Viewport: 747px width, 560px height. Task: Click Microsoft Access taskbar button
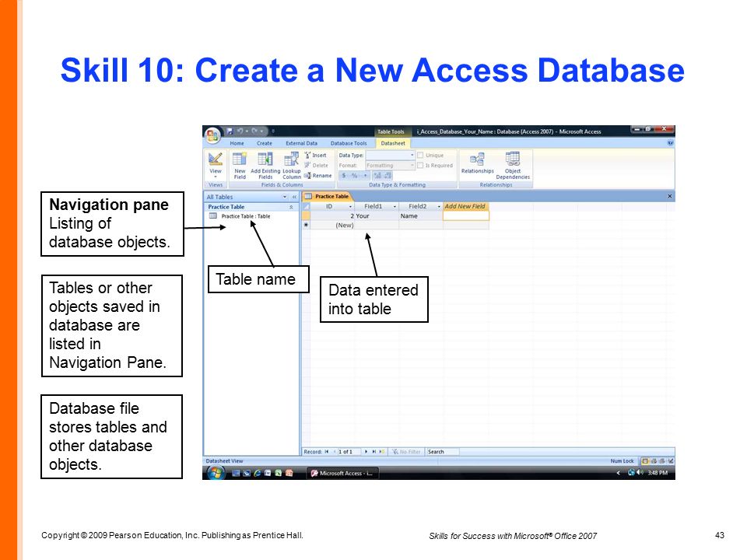pos(343,473)
